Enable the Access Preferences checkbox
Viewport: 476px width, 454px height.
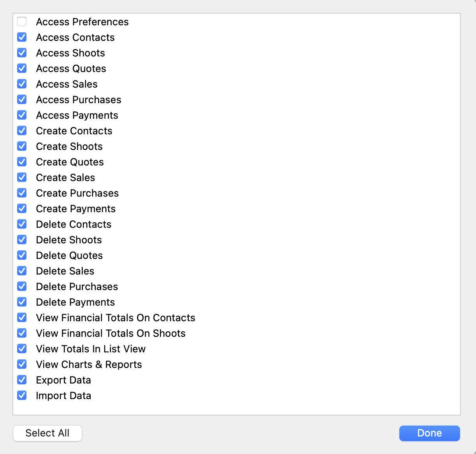pyautogui.click(x=22, y=22)
